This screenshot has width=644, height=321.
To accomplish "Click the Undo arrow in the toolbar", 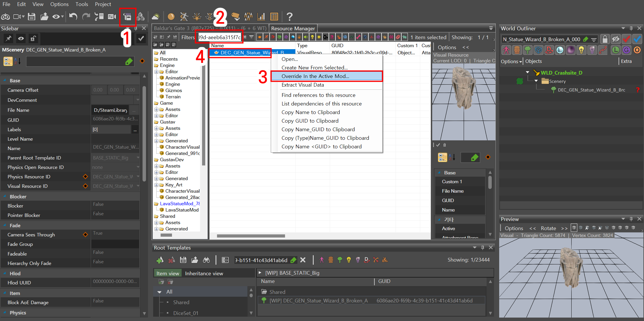I will 73,17.
